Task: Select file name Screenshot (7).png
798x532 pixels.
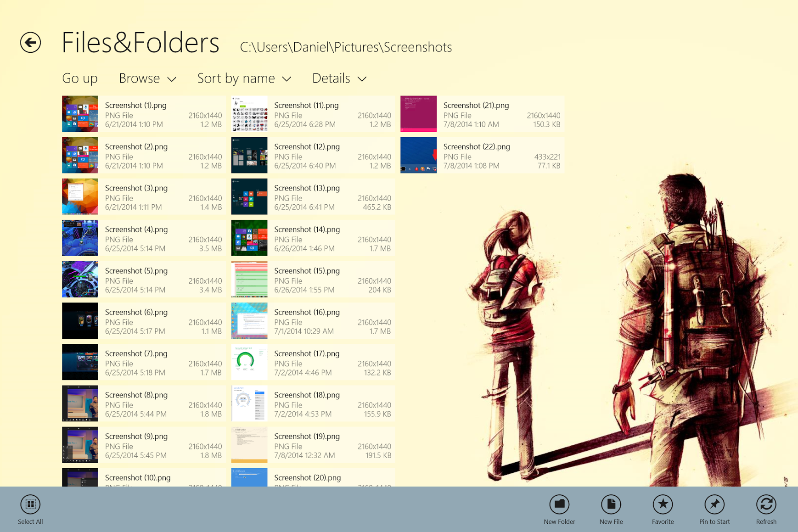Action: tap(136, 353)
